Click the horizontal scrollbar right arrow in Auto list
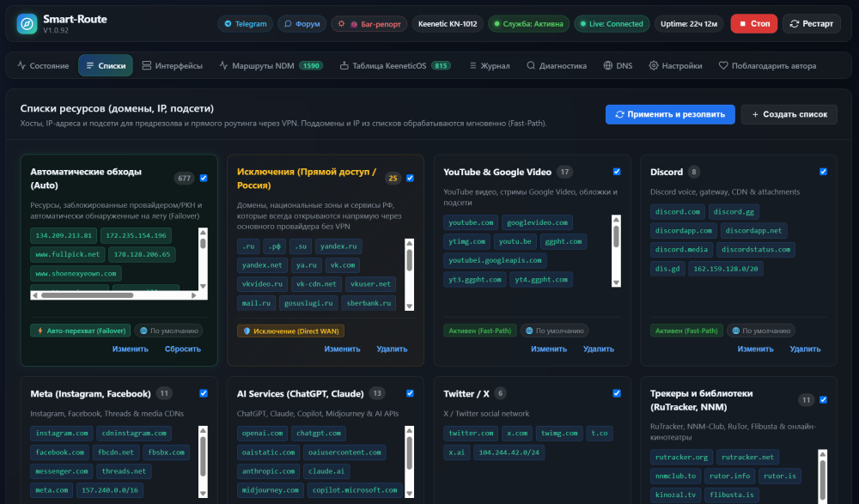This screenshot has height=504, width=859. point(193,295)
